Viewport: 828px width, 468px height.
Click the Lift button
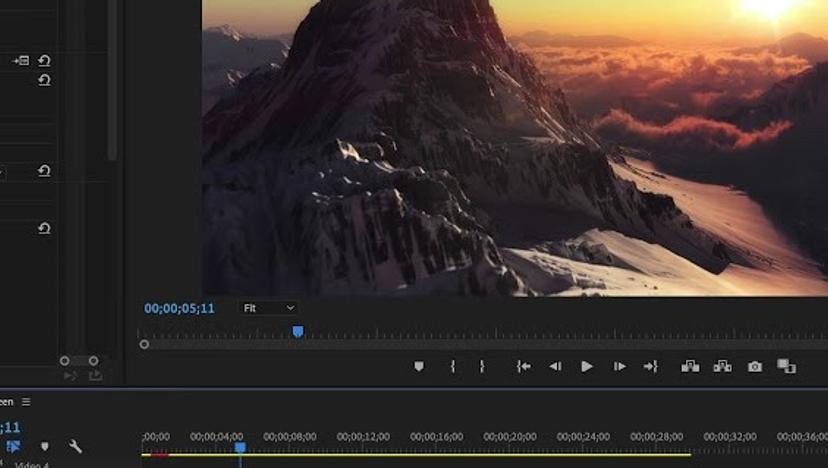pos(690,367)
